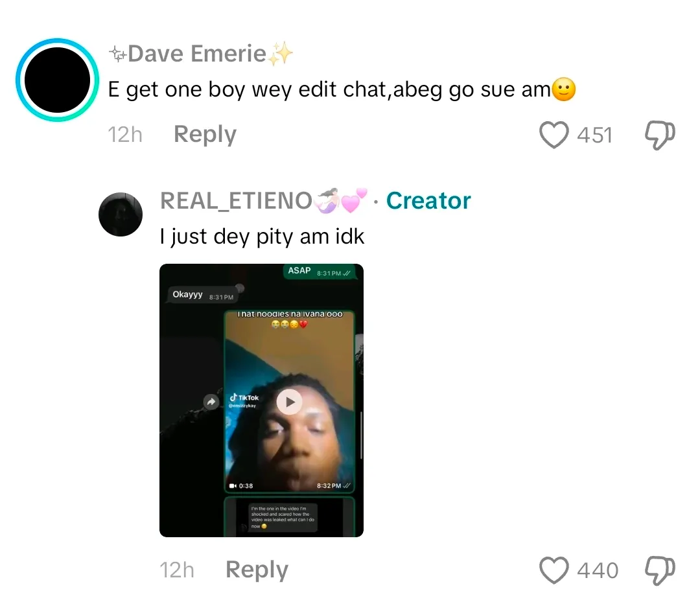Screen dimensions: 700x602
Task: Tap the Creator badge label
Action: pyautogui.click(x=428, y=200)
